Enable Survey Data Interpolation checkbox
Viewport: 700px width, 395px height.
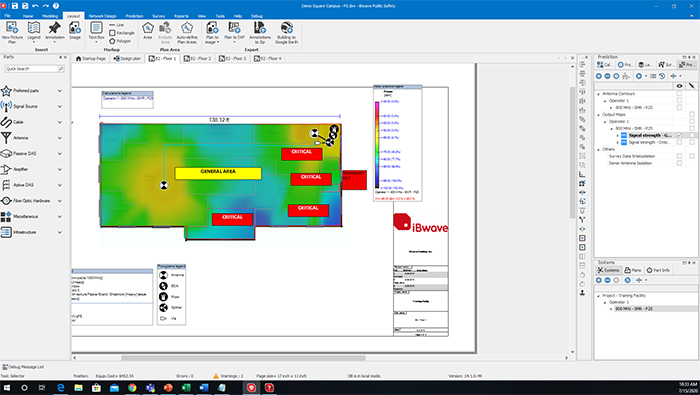click(x=679, y=156)
